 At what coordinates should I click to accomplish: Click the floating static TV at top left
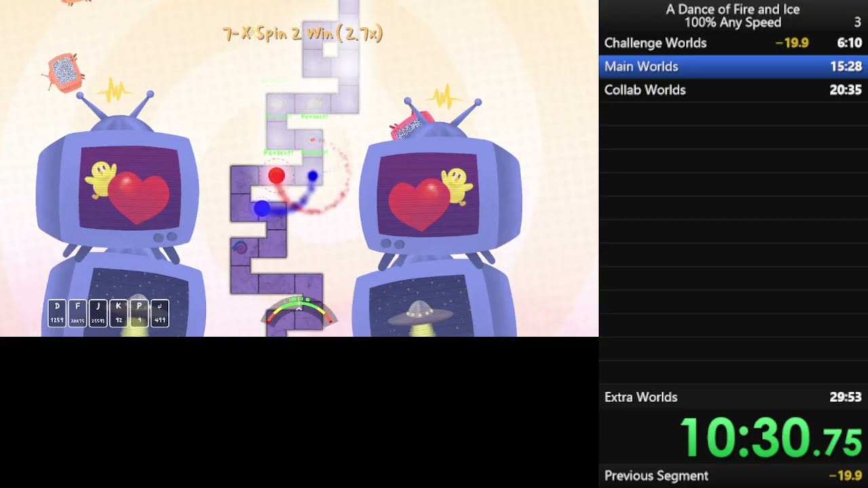tap(64, 71)
